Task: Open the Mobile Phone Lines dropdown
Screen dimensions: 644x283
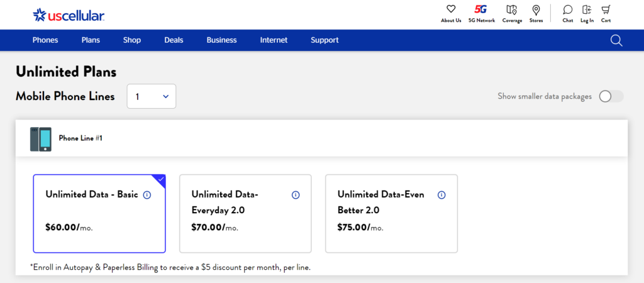Action: pyautogui.click(x=152, y=96)
